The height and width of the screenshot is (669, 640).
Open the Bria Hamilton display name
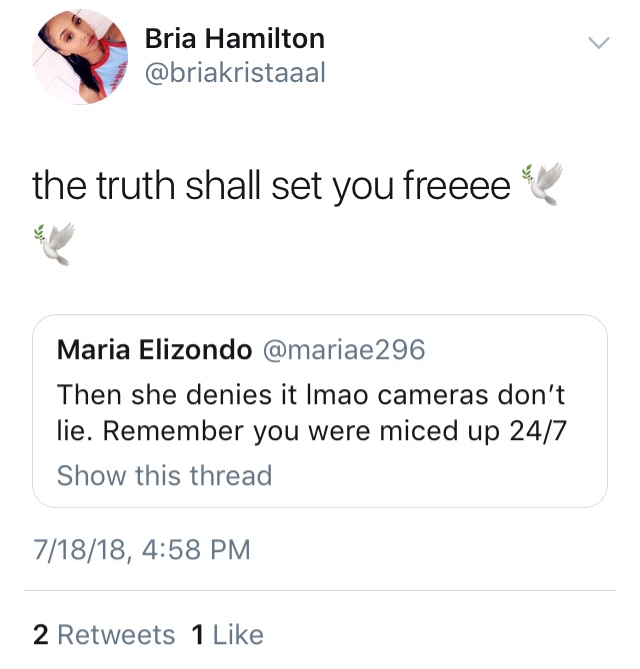click(235, 38)
